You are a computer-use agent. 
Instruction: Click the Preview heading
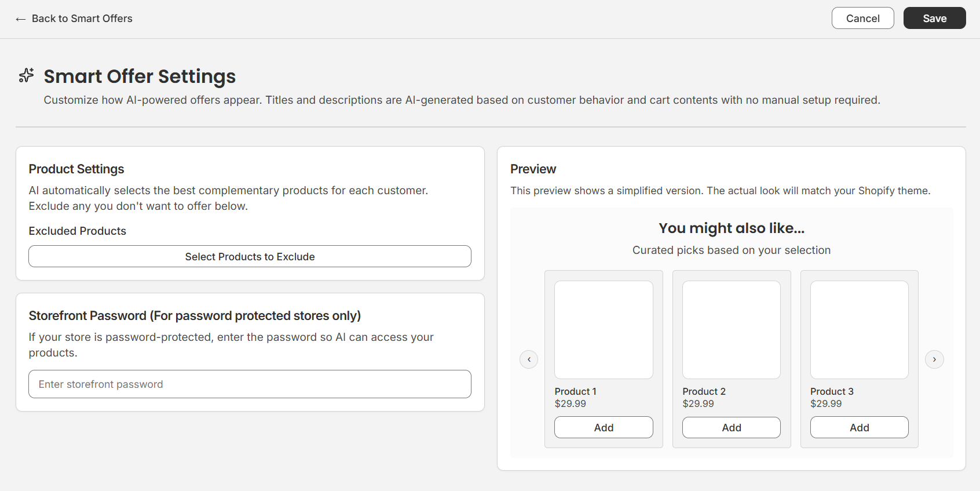click(533, 169)
